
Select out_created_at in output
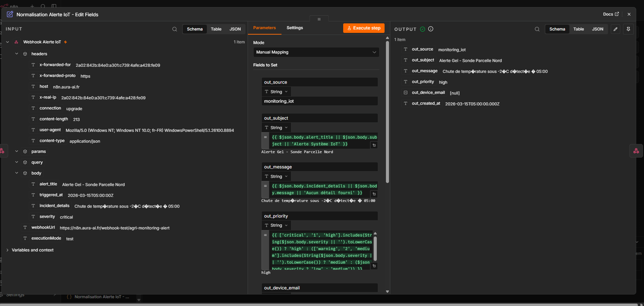point(426,103)
